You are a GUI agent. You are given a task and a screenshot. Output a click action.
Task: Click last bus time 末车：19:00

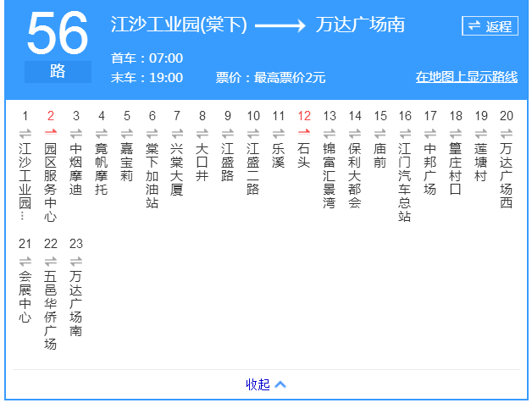147,78
